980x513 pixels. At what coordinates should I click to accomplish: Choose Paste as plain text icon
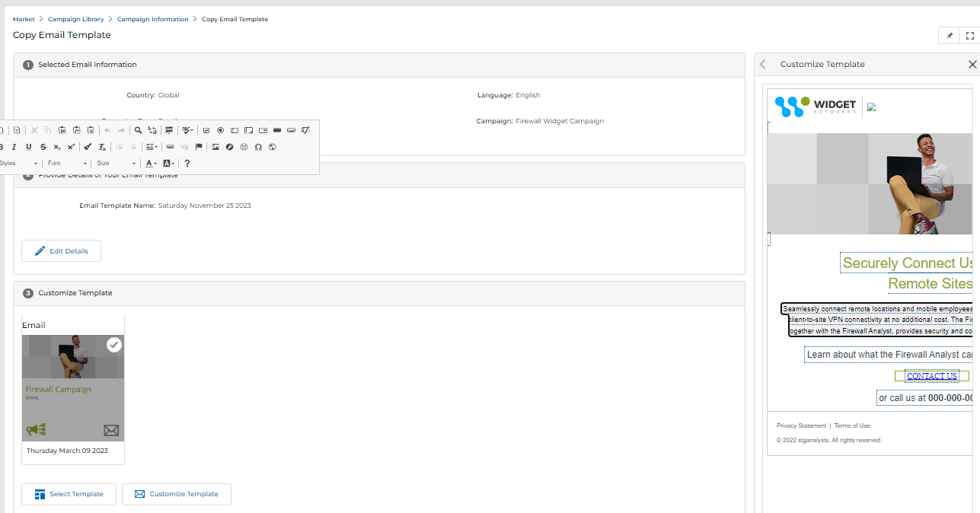point(77,130)
